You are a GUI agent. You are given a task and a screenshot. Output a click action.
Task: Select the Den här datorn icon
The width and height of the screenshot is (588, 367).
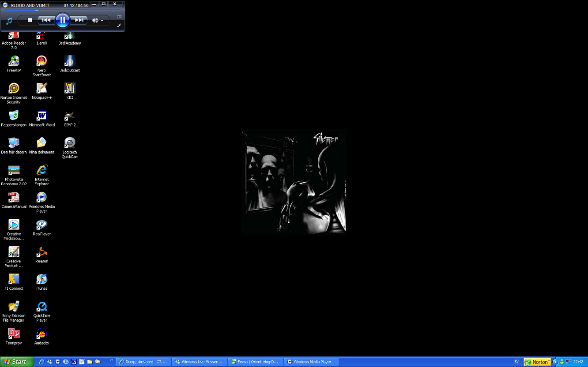pyautogui.click(x=14, y=146)
